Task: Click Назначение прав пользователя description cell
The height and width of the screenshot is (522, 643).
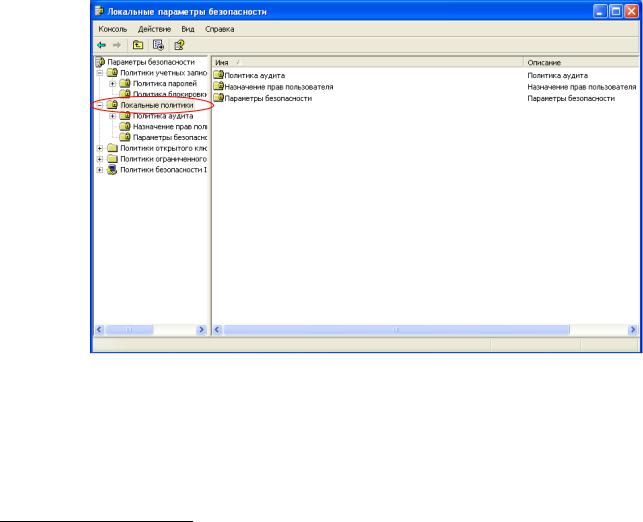Action: 581,87
